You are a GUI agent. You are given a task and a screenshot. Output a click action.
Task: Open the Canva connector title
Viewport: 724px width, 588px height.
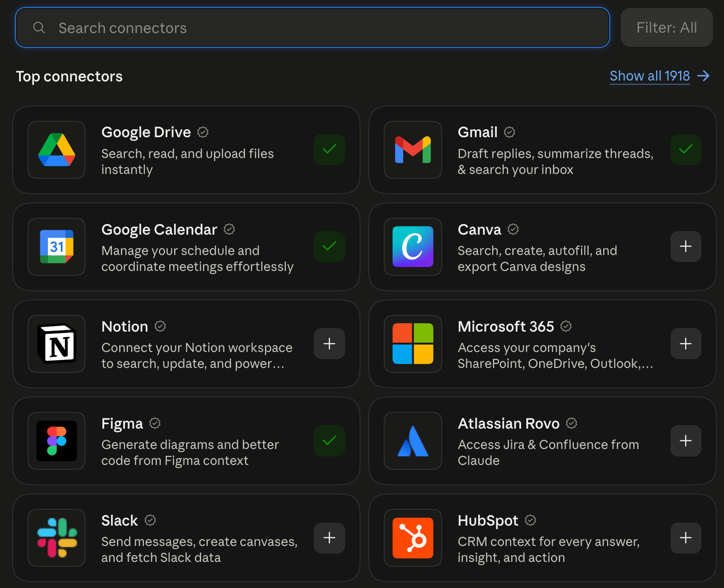coord(480,229)
